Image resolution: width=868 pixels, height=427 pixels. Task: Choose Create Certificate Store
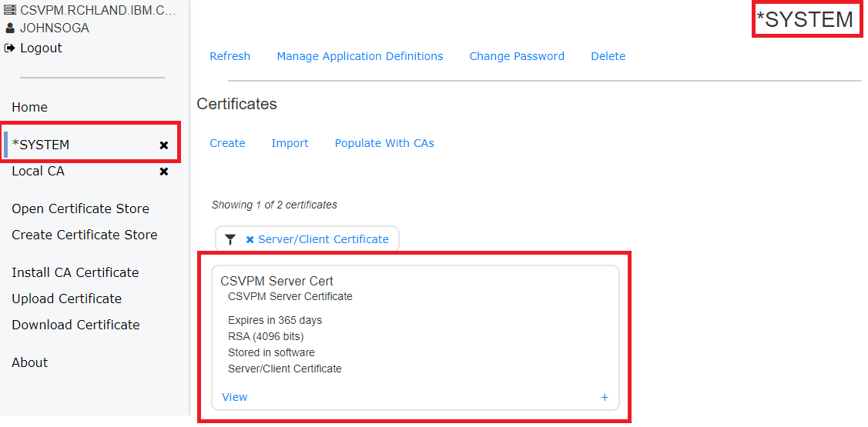(x=85, y=235)
